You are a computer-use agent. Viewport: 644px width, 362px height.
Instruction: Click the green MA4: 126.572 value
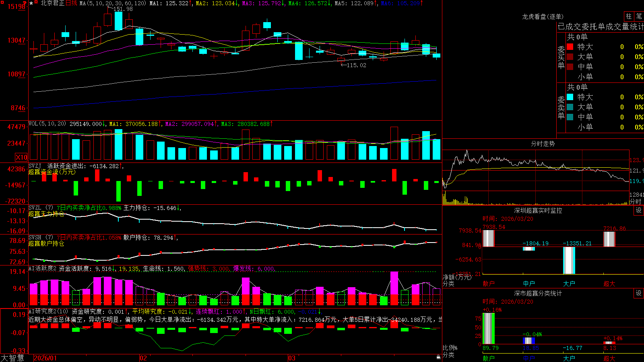[x=310, y=3]
